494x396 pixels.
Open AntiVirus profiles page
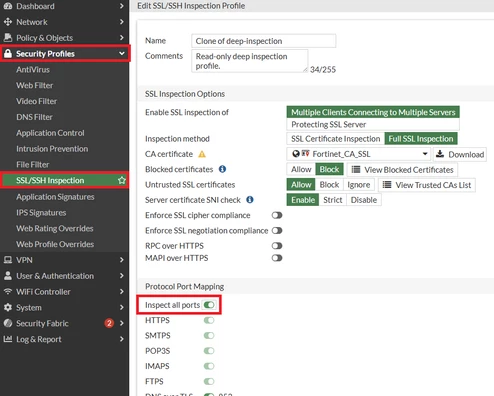pyautogui.click(x=33, y=70)
